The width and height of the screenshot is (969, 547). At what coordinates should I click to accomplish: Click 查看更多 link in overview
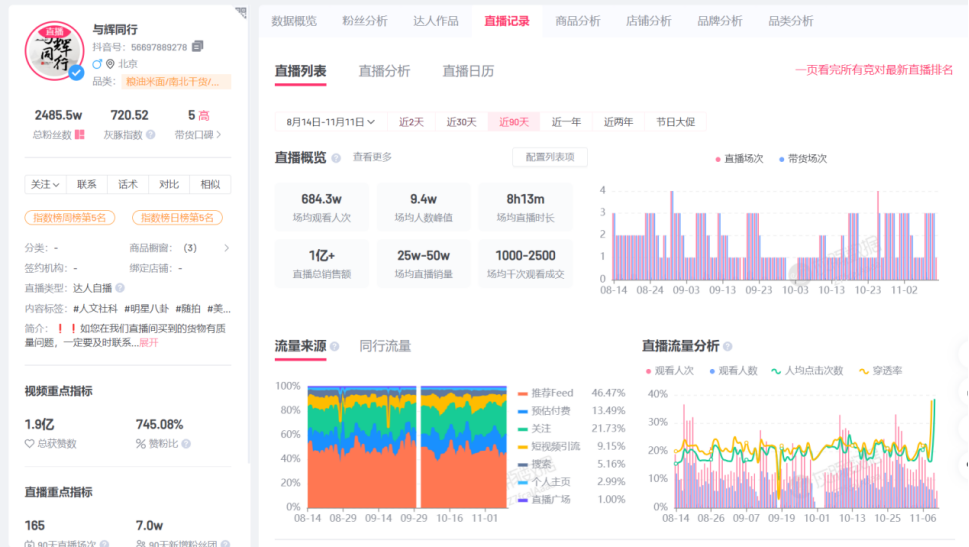[372, 157]
